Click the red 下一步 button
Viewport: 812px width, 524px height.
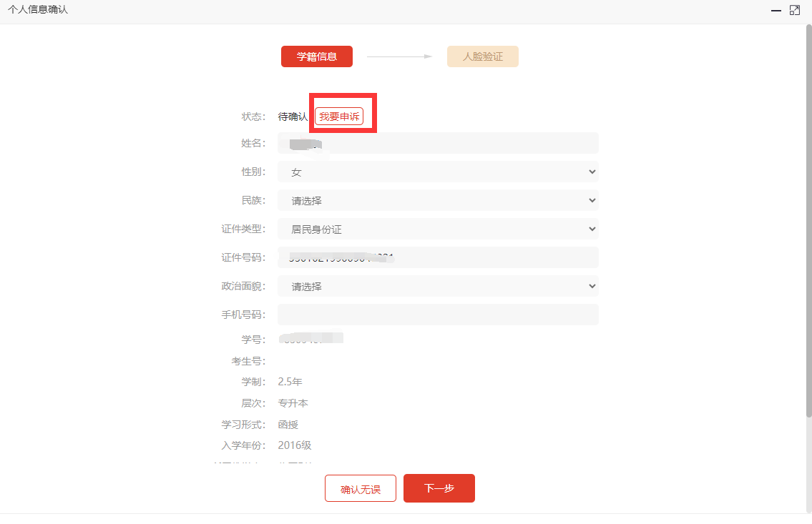439,488
